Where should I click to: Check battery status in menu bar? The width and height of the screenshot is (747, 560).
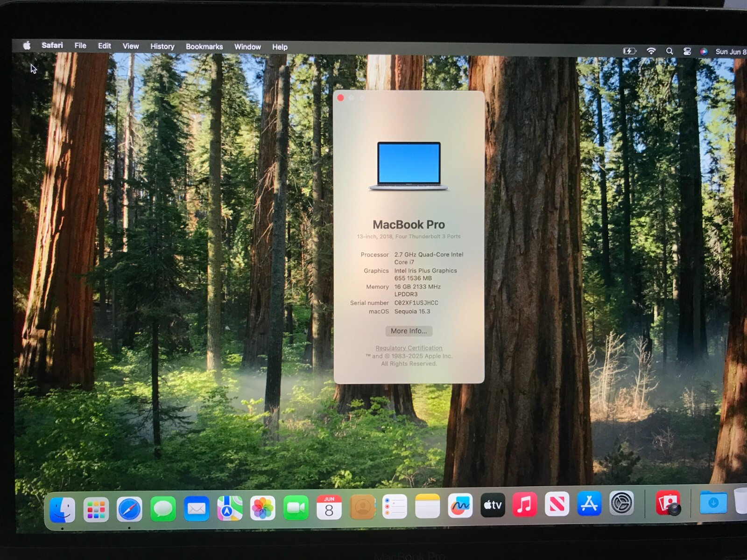pos(629,51)
